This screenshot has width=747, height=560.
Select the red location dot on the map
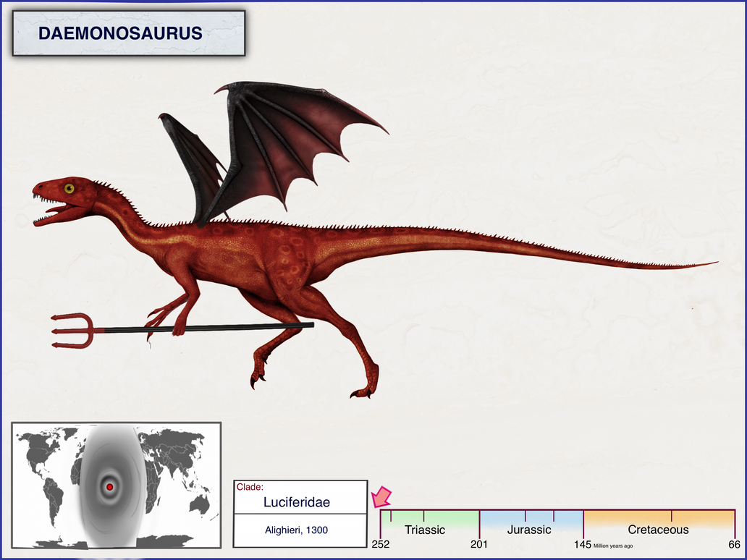tap(110, 487)
